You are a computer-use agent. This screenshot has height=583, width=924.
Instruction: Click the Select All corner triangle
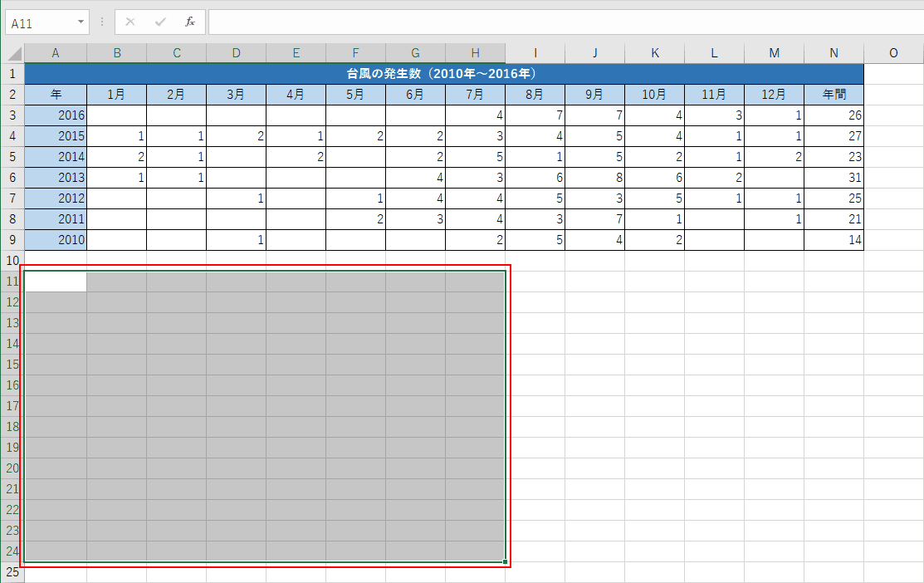point(14,54)
